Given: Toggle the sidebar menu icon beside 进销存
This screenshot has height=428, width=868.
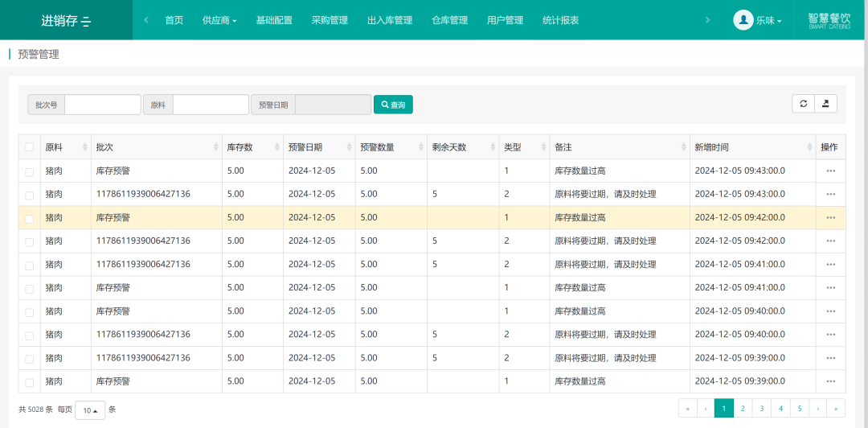Looking at the screenshot, I should [86, 22].
